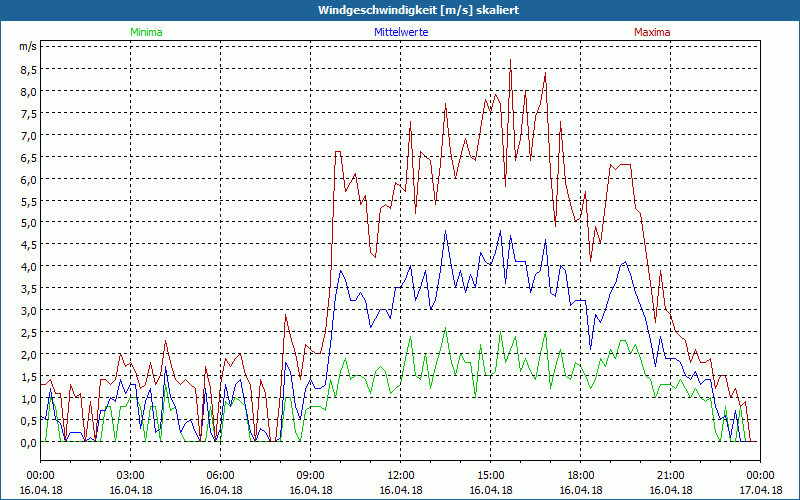Click the 7,0 y-axis value
Screen dimensions: 800x500
[28, 136]
